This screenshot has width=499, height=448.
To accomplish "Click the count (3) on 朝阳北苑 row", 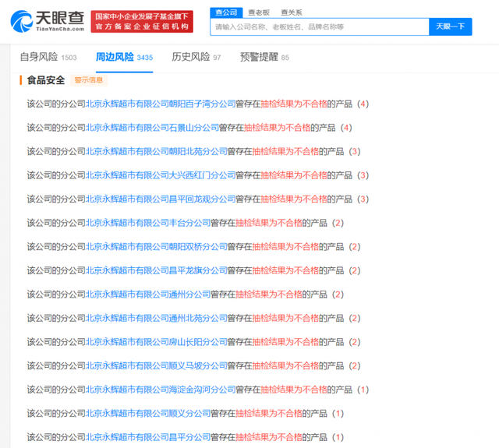I will 355,151.
